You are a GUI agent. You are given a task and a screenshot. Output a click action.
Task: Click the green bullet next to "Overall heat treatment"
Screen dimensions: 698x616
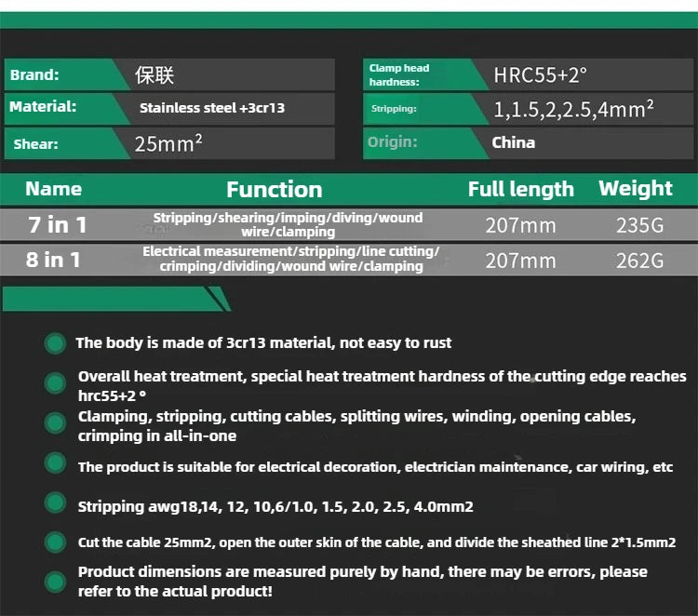tap(55, 382)
